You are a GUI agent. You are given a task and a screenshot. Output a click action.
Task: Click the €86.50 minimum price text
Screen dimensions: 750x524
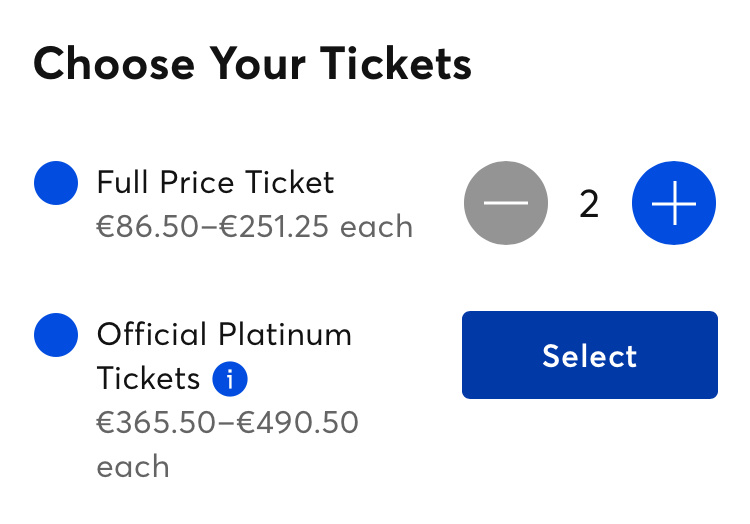coord(147,227)
